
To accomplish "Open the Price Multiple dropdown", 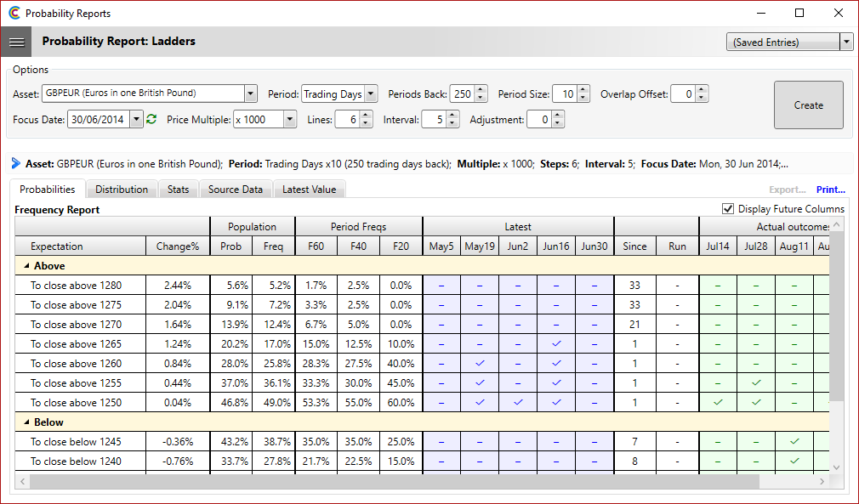I will pos(291,120).
